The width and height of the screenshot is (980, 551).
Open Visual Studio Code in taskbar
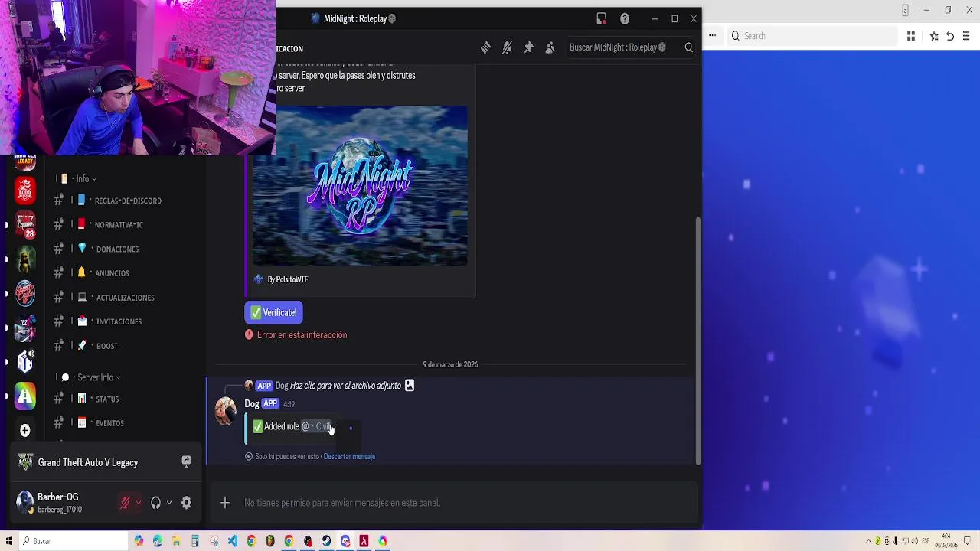coord(233,541)
